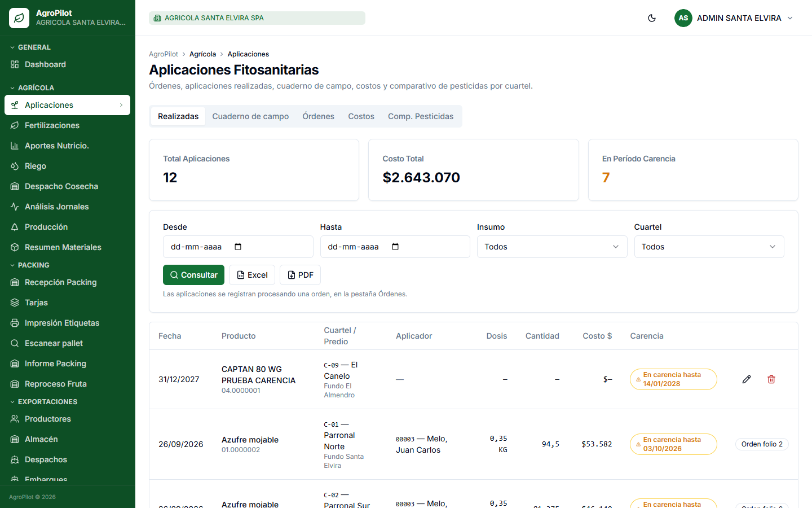812x508 pixels.
Task: Click the Hasta date input field
Action: (x=395, y=247)
